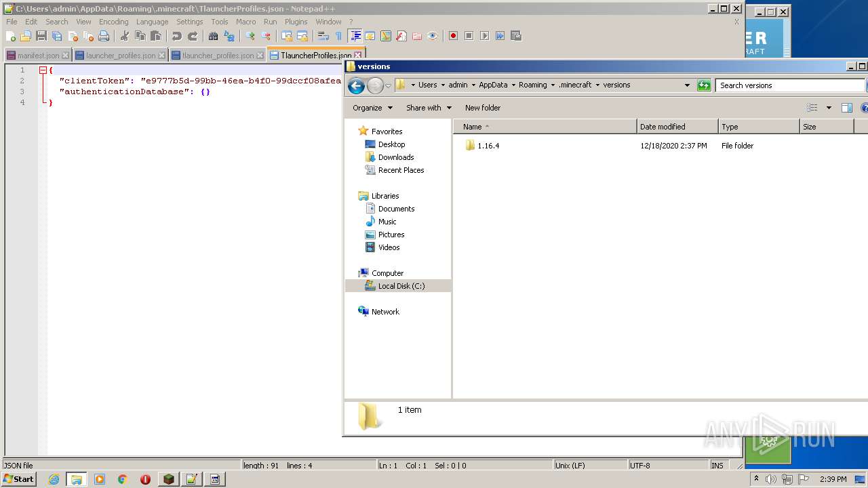Click the Zoom In toolbar icon
The width and height of the screenshot is (868, 488).
click(250, 36)
